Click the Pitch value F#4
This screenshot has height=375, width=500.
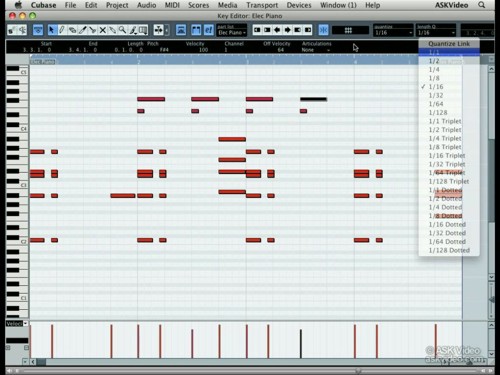[x=164, y=50]
